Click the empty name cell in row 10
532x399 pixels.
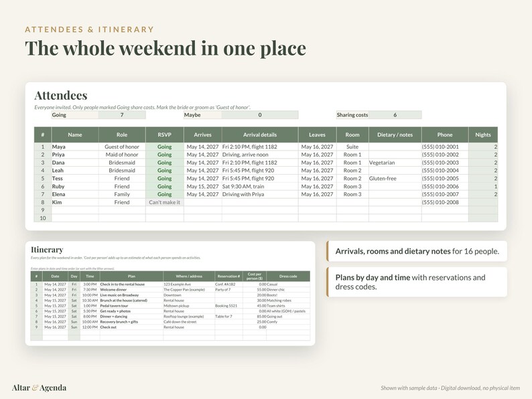pos(75,218)
